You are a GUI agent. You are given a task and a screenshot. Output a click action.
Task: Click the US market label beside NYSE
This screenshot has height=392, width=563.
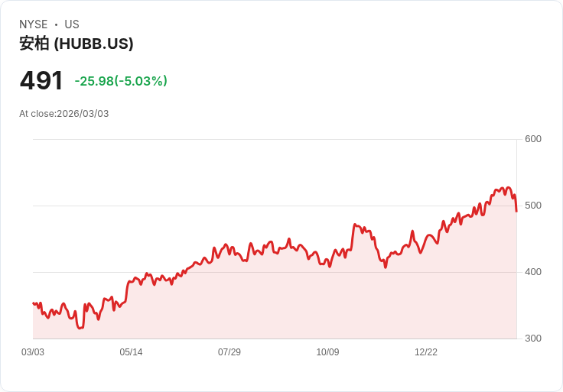tap(72, 24)
